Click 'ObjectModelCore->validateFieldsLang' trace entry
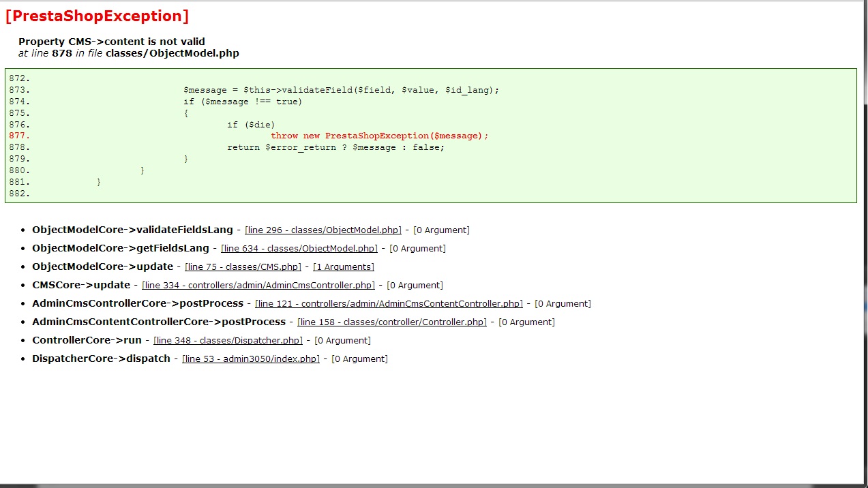This screenshot has height=488, width=868. 132,230
